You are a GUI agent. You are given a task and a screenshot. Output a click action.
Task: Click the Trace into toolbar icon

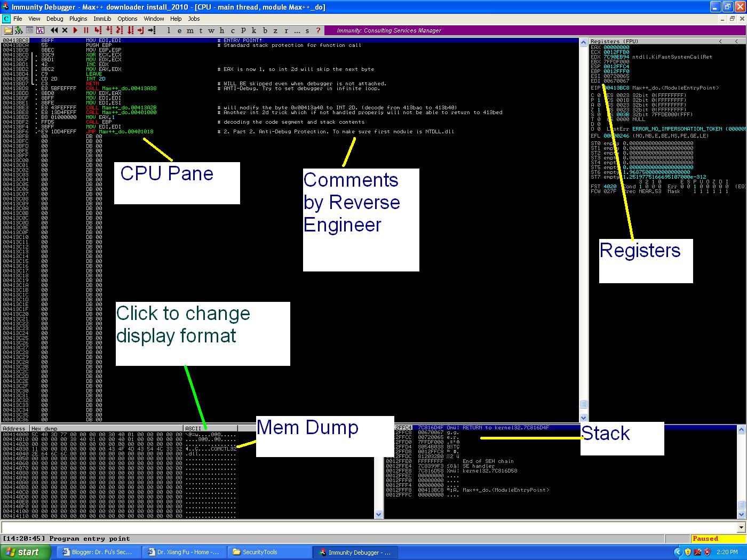pos(120,30)
